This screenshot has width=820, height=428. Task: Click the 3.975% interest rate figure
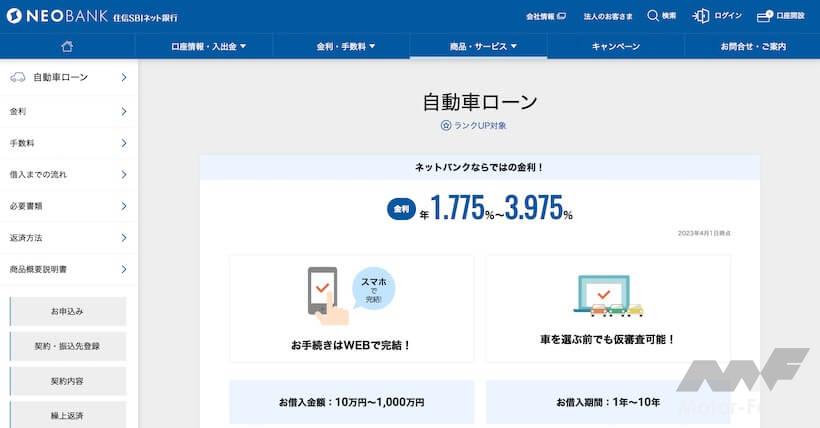538,208
